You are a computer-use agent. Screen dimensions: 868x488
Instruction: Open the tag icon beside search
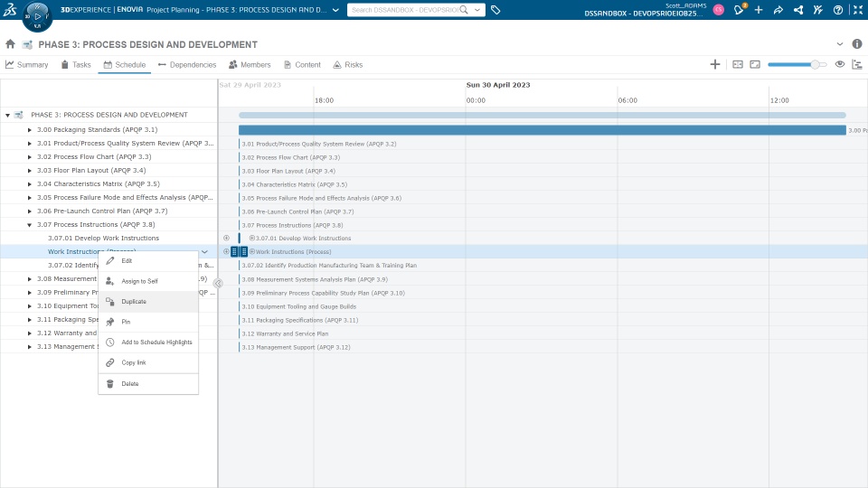point(496,10)
